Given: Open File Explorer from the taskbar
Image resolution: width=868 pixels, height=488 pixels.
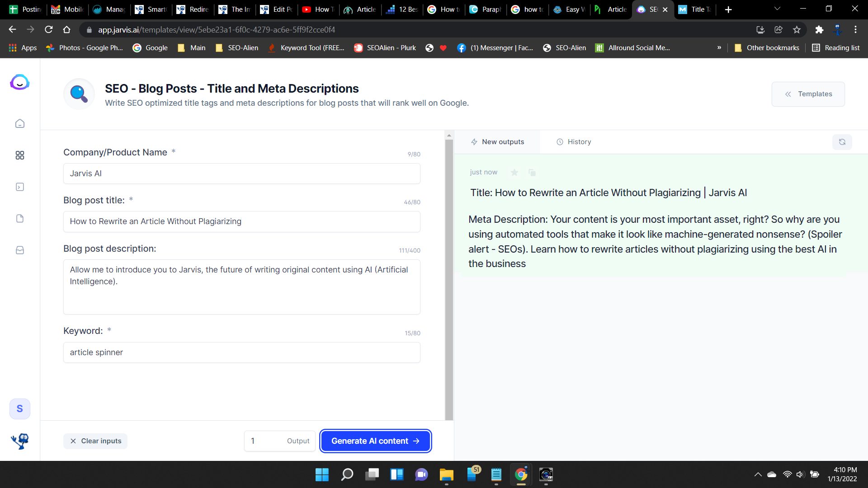Looking at the screenshot, I should tap(446, 474).
